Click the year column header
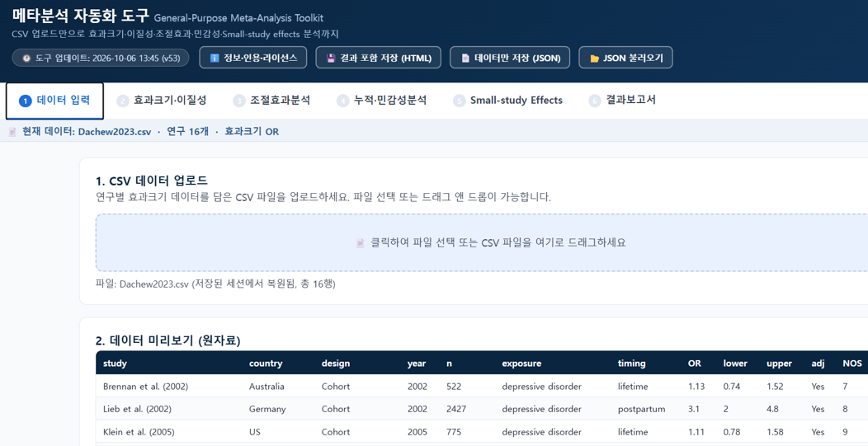The image size is (868, 446). (417, 364)
